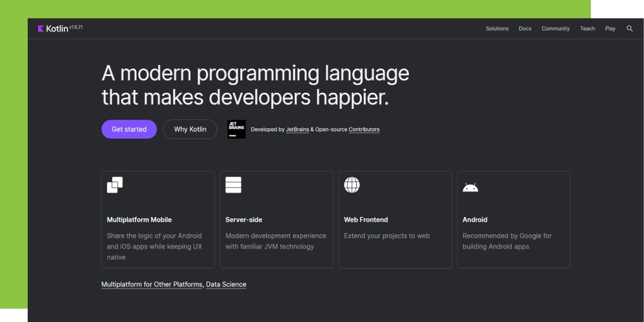Click the Why Kotlin button
Image resolution: width=644 pixels, height=322 pixels.
tap(190, 129)
